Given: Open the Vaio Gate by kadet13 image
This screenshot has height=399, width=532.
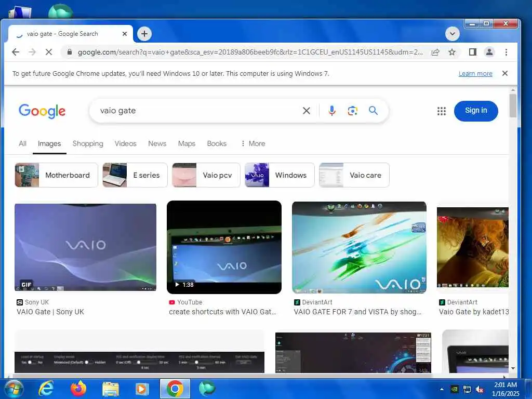Looking at the screenshot, I should click(473, 247).
